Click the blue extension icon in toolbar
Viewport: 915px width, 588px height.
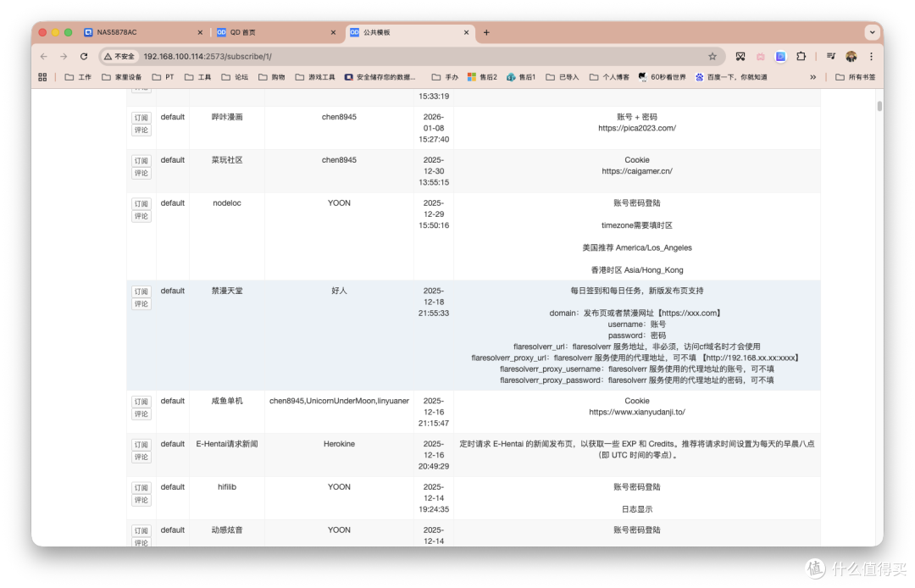[781, 57]
